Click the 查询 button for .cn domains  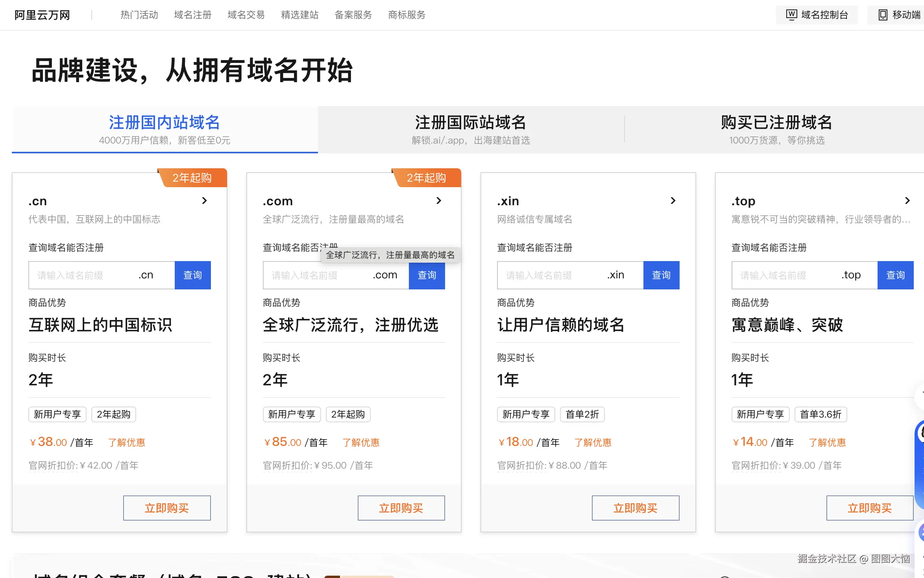(x=192, y=275)
